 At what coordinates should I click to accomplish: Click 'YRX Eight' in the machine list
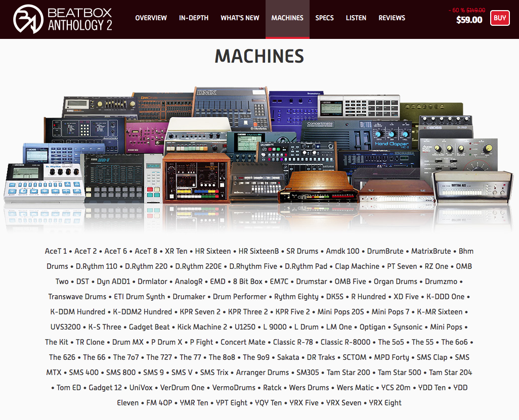(x=385, y=403)
